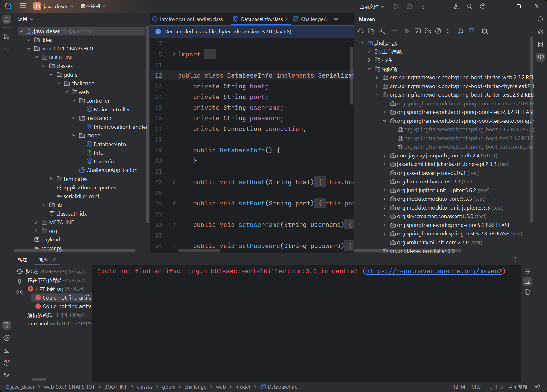
Task: Open the Build hammer tool window
Action: tap(7, 325)
